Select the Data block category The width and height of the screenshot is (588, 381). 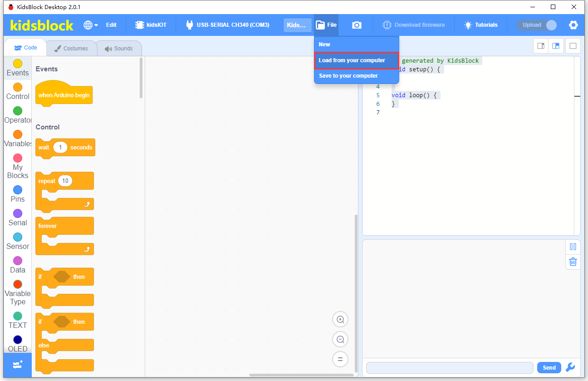(18, 265)
